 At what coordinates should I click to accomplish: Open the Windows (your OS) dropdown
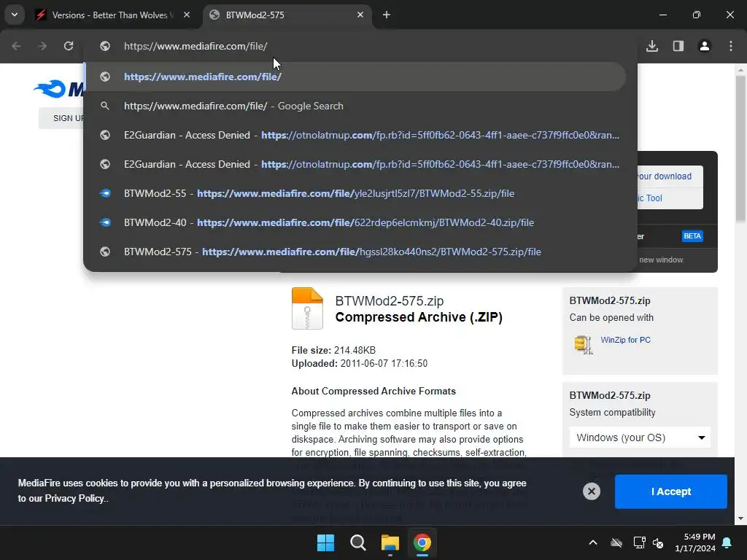pos(640,437)
